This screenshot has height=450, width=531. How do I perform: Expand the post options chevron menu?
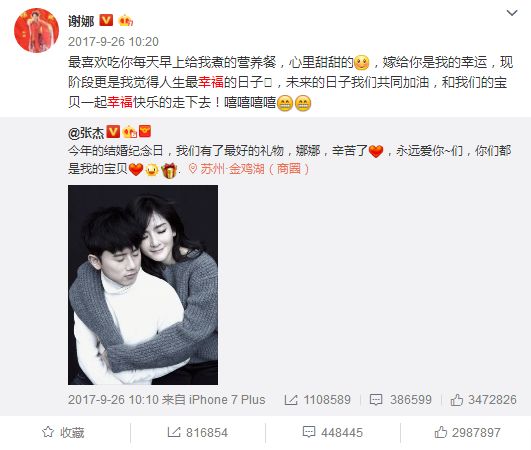[512, 13]
